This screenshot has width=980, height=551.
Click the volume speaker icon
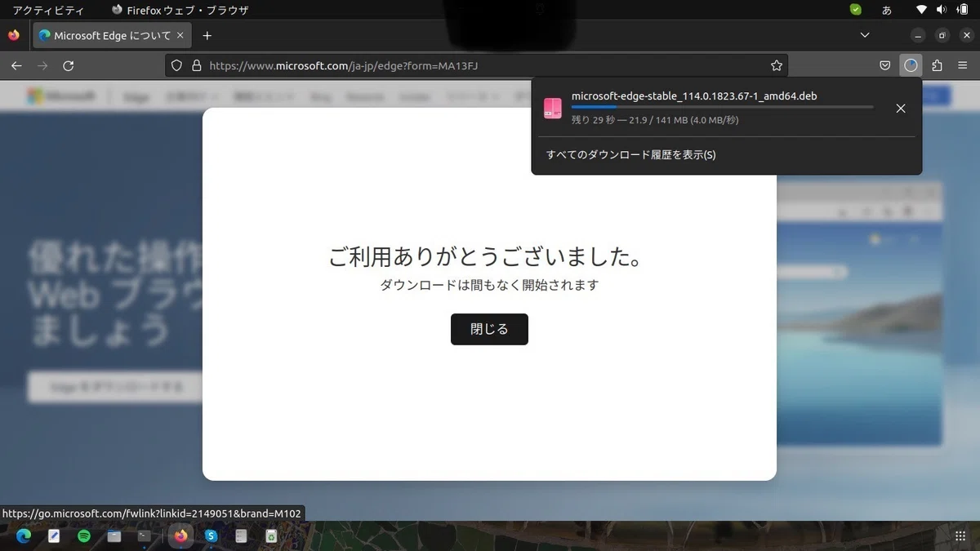(x=942, y=11)
